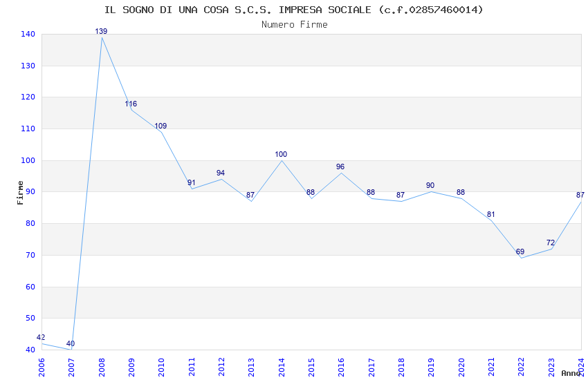Select year 2009 on the x-axis
The width and height of the screenshot is (588, 380).
(x=131, y=367)
